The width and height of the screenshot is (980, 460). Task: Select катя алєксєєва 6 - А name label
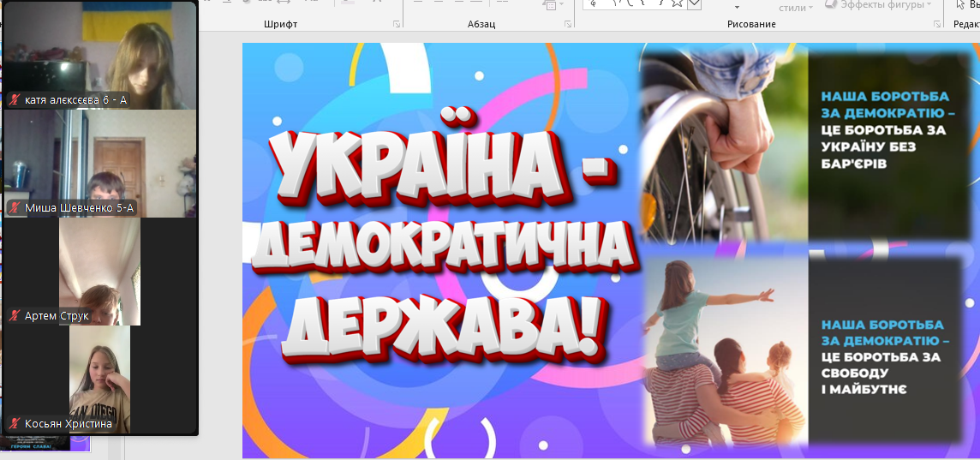click(x=75, y=100)
